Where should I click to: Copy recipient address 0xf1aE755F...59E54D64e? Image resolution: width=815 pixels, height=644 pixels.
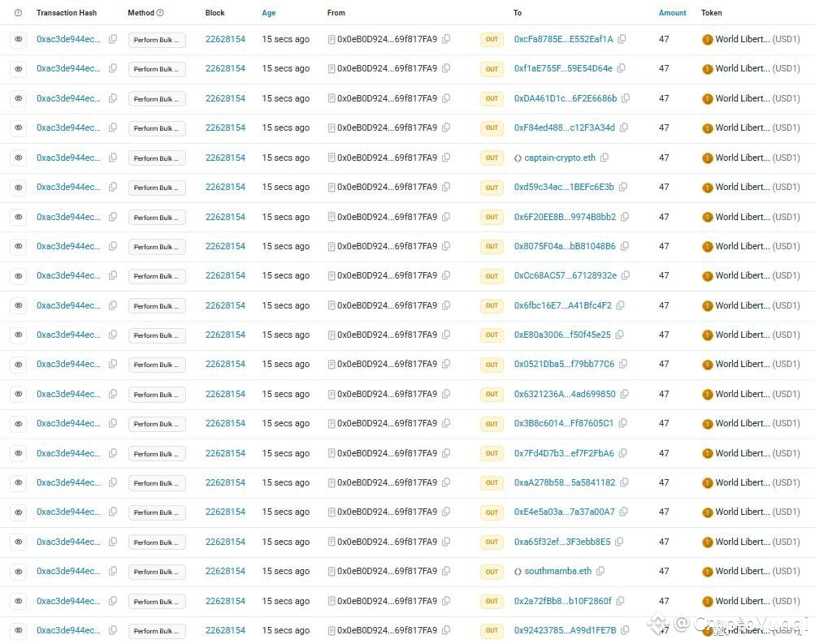click(621, 68)
